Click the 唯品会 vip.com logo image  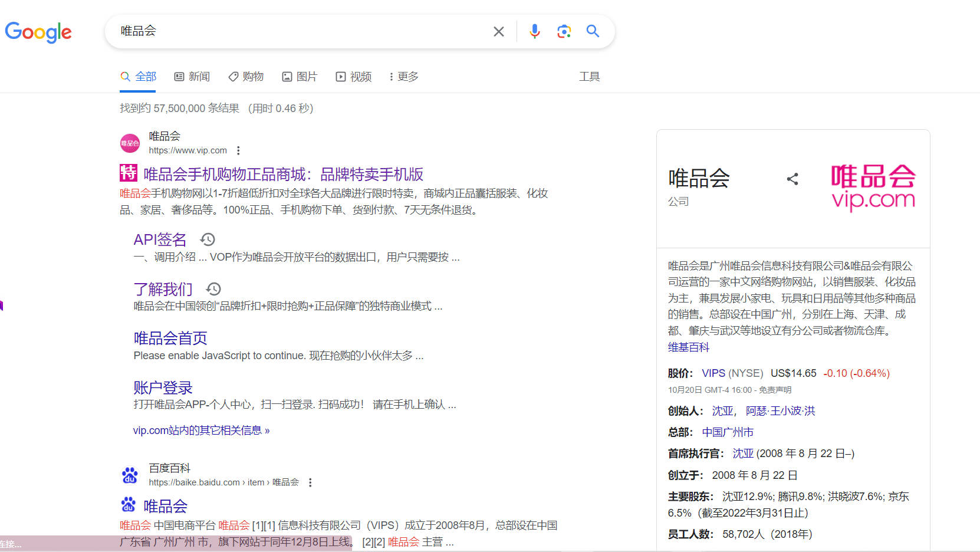873,188
